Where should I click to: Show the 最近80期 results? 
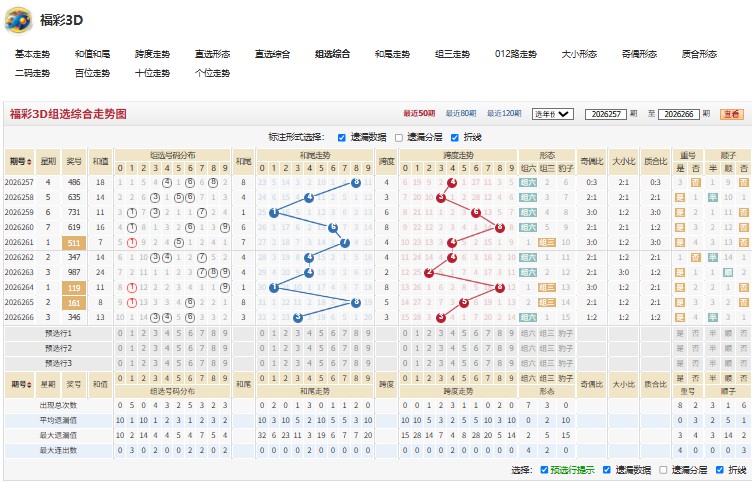point(461,114)
